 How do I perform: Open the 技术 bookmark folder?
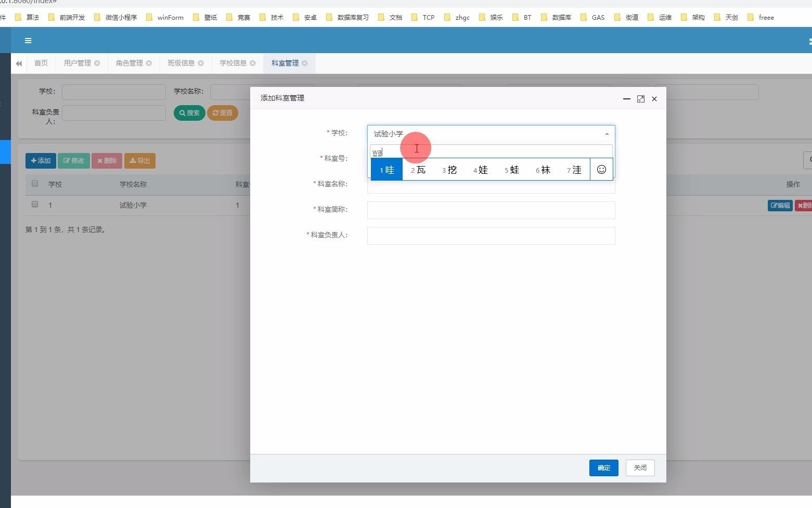272,17
